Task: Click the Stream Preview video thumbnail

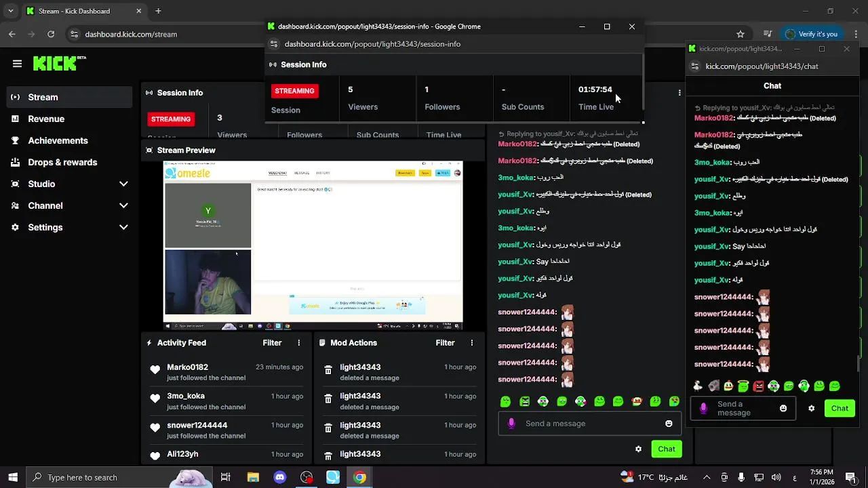Action: [x=313, y=245]
